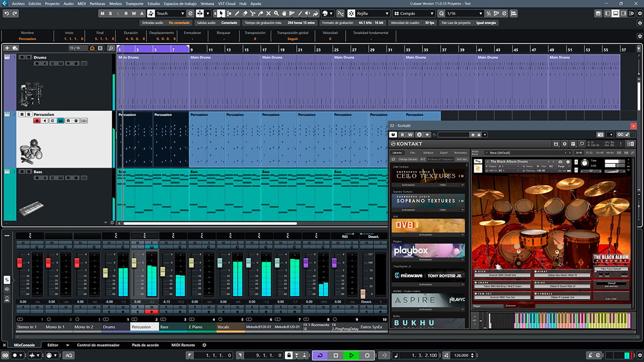Select the object selection arrow tool
Image resolution: width=644 pixels, height=362 pixels.
tap(222, 13)
